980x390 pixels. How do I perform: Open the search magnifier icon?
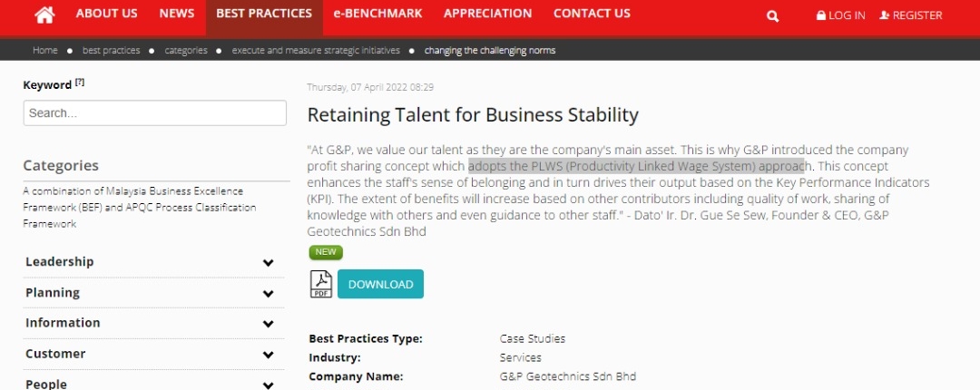pos(772,15)
